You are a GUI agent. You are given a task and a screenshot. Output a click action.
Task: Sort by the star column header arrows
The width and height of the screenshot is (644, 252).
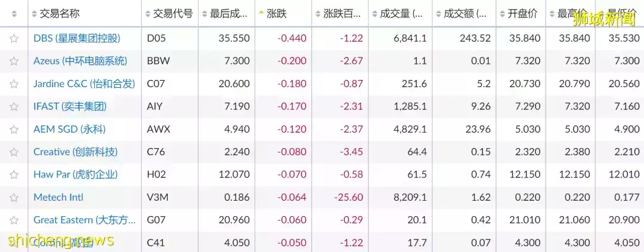click(14, 14)
